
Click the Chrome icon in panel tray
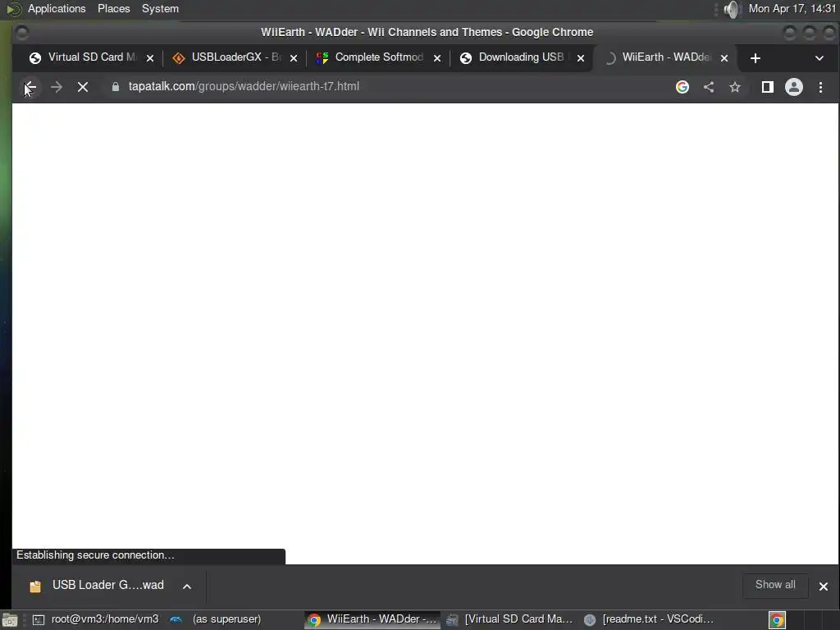click(x=777, y=620)
